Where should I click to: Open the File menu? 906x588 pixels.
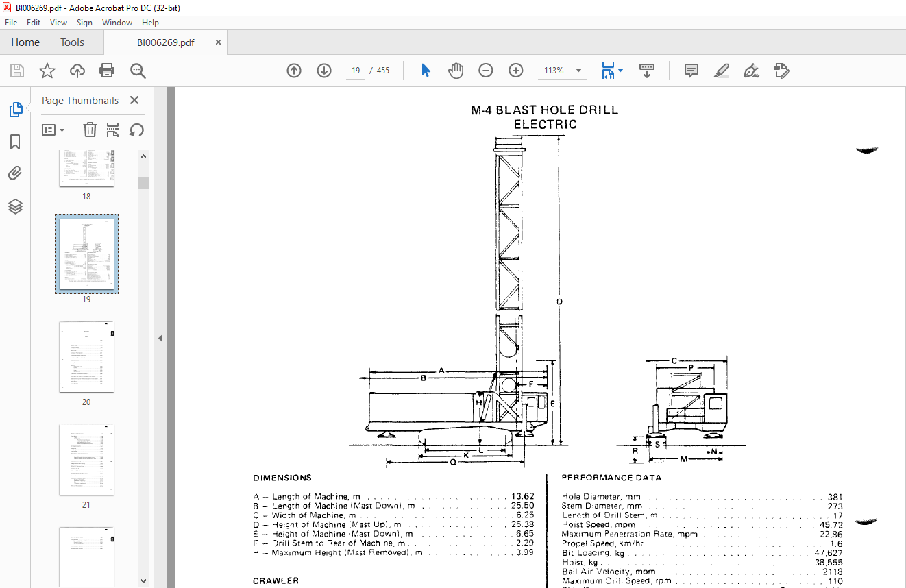coord(11,23)
